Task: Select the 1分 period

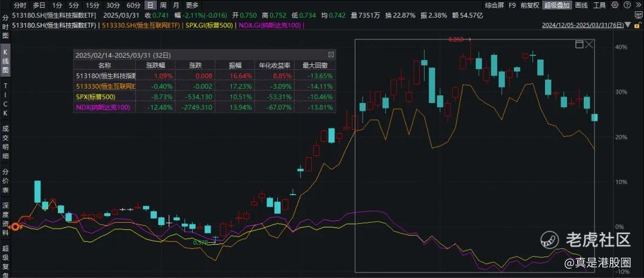Action: 57,5
